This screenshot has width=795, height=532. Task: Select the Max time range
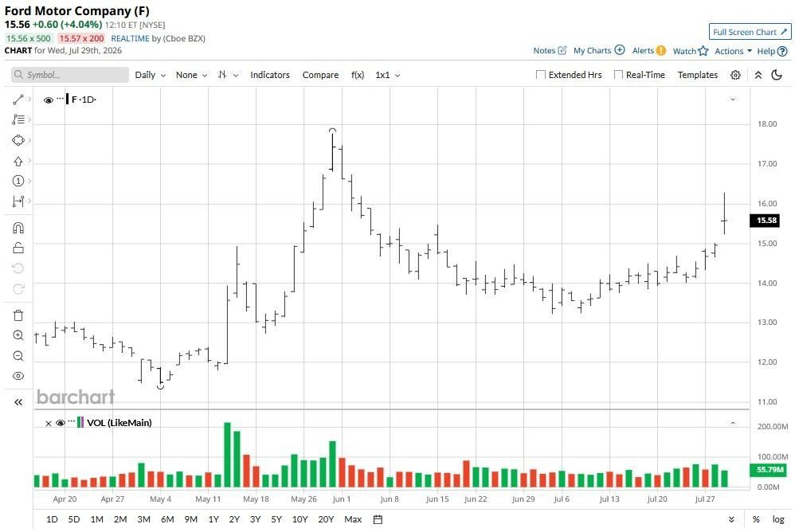353,519
